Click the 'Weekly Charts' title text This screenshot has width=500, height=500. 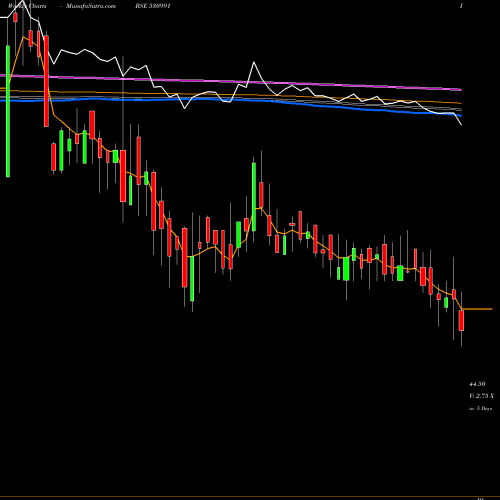pos(27,6)
